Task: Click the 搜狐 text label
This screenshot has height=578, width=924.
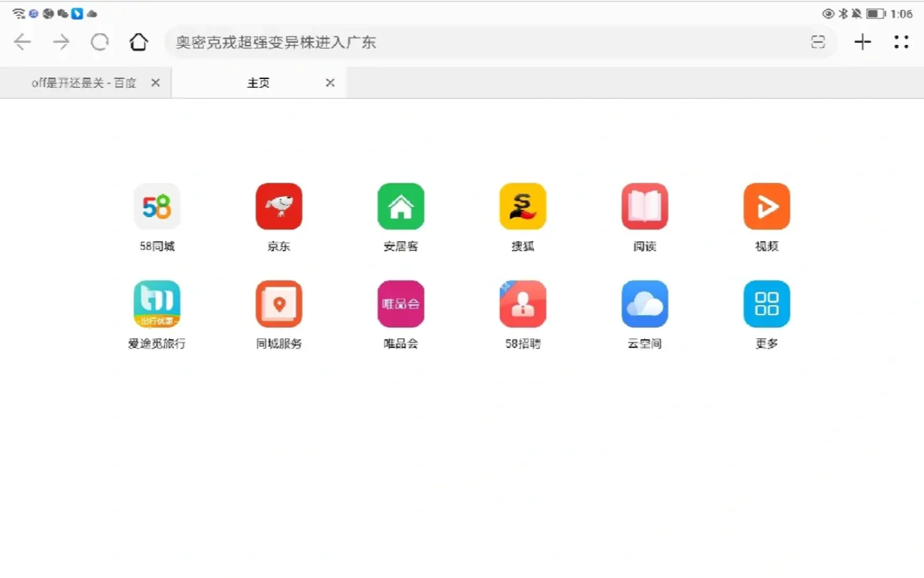Action: click(x=523, y=246)
